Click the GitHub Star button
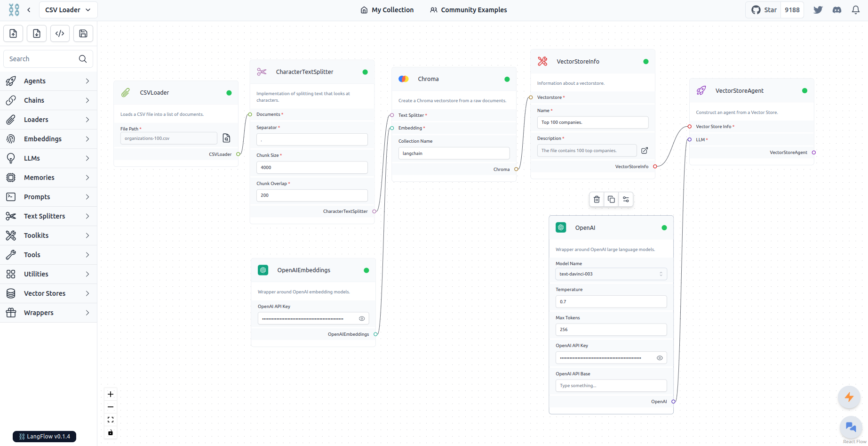Screen dimensions: 868x446 coord(764,10)
